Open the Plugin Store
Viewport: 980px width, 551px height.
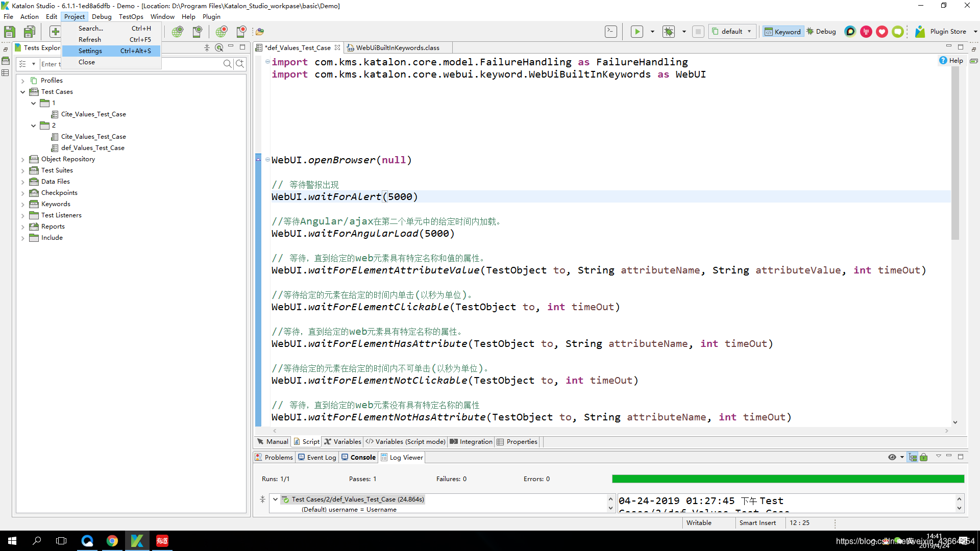(941, 32)
